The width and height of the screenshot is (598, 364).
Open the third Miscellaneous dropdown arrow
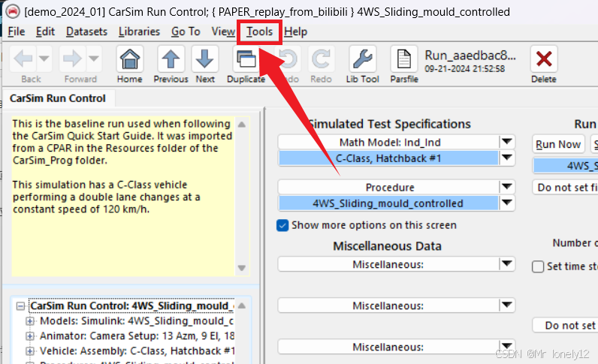507,346
